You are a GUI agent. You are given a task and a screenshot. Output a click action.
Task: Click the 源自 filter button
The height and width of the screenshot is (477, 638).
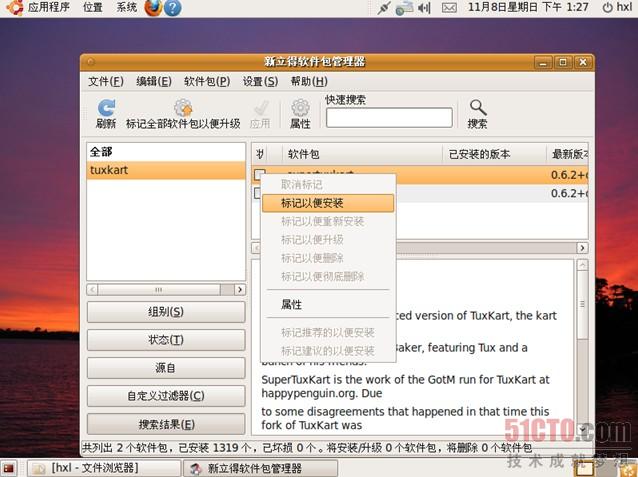pyautogui.click(x=166, y=368)
